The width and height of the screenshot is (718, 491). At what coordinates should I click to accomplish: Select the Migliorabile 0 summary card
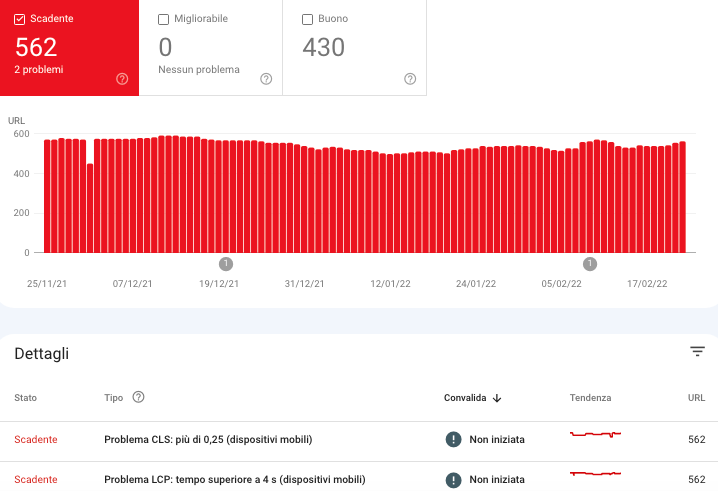(210, 48)
